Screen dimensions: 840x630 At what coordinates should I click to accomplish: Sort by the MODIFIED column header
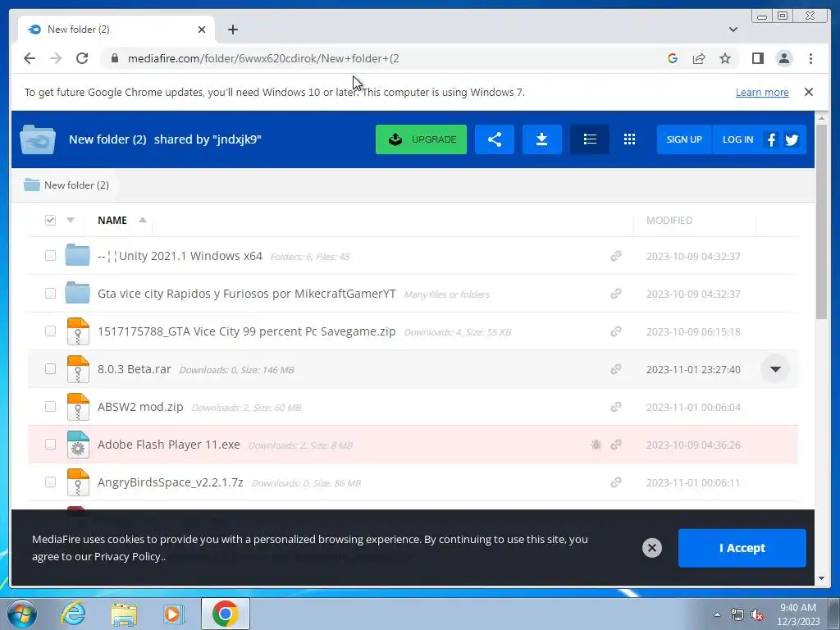pyautogui.click(x=669, y=220)
